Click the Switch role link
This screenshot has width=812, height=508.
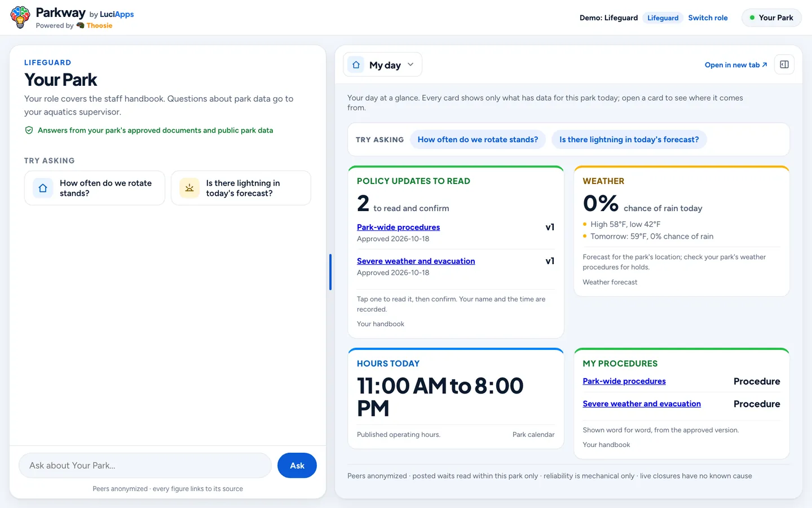click(x=708, y=17)
